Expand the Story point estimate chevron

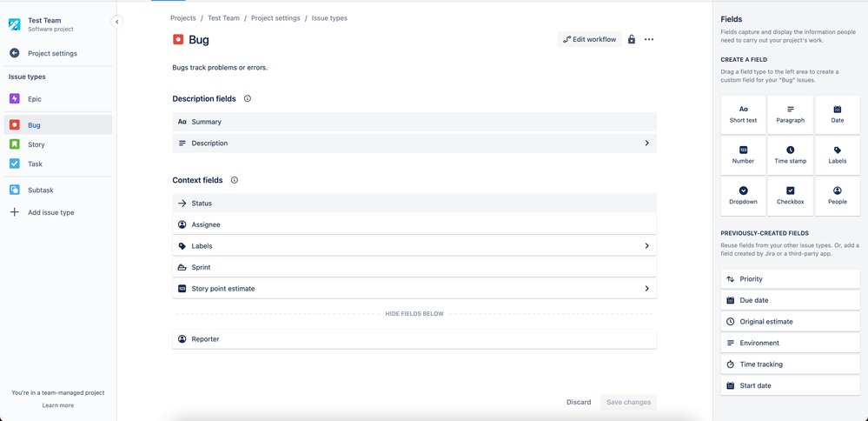(x=646, y=289)
